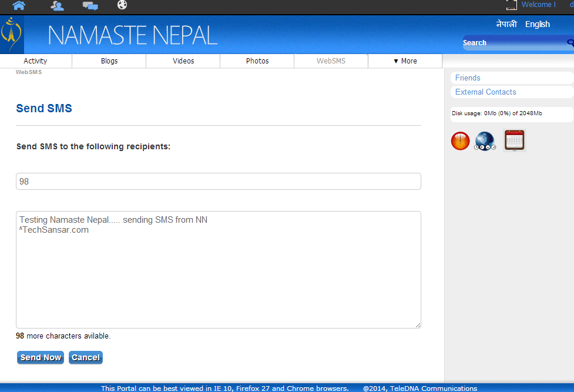Click the Send SMS heading
This screenshot has height=392, width=574.
(x=44, y=109)
